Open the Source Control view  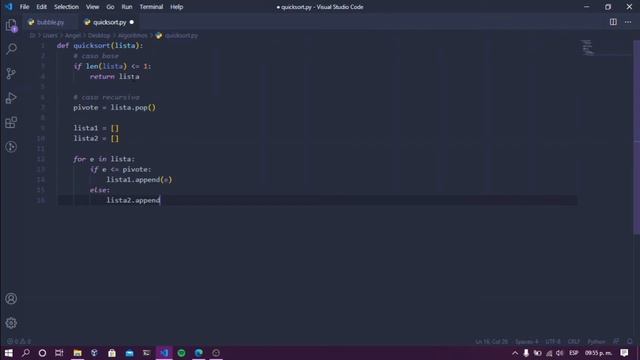click(x=11, y=73)
